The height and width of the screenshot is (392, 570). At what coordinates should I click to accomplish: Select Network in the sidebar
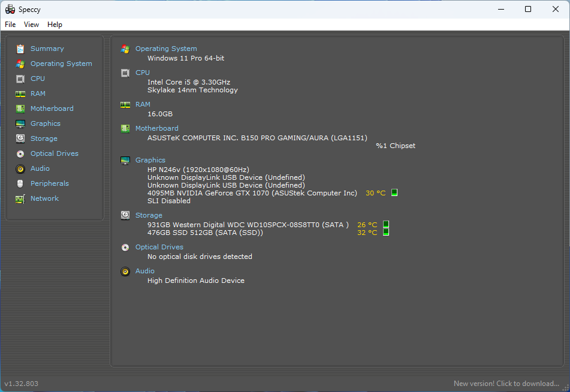[44, 198]
